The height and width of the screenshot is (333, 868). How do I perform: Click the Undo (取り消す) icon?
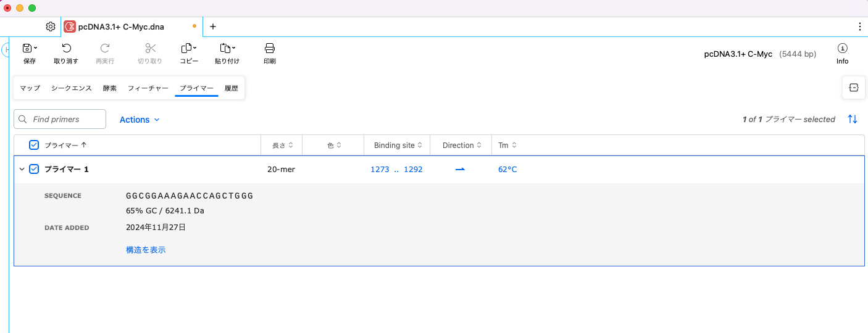tap(66, 48)
